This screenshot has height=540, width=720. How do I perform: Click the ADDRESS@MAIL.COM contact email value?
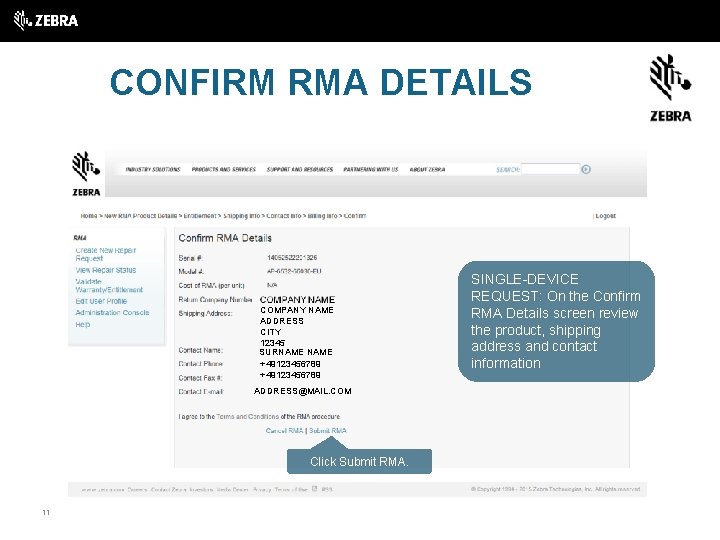(x=303, y=391)
